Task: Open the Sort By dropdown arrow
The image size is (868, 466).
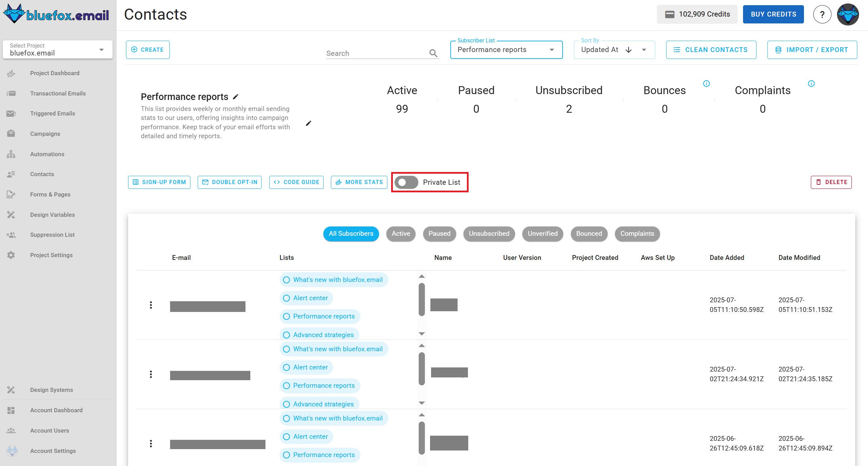Action: coord(644,50)
